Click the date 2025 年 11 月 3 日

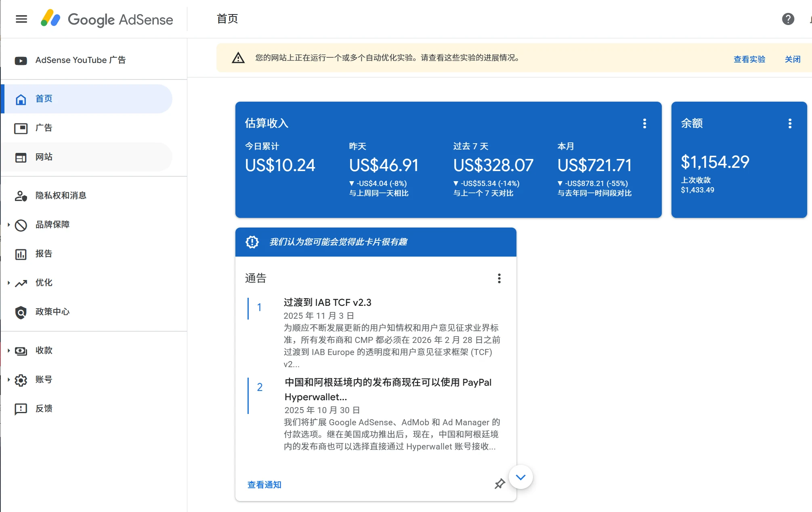[319, 316]
